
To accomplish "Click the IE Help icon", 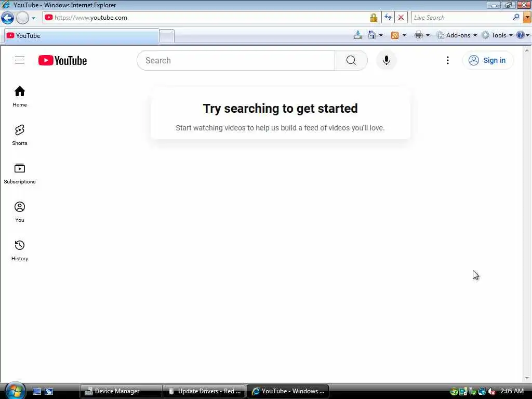I will pyautogui.click(x=520, y=35).
